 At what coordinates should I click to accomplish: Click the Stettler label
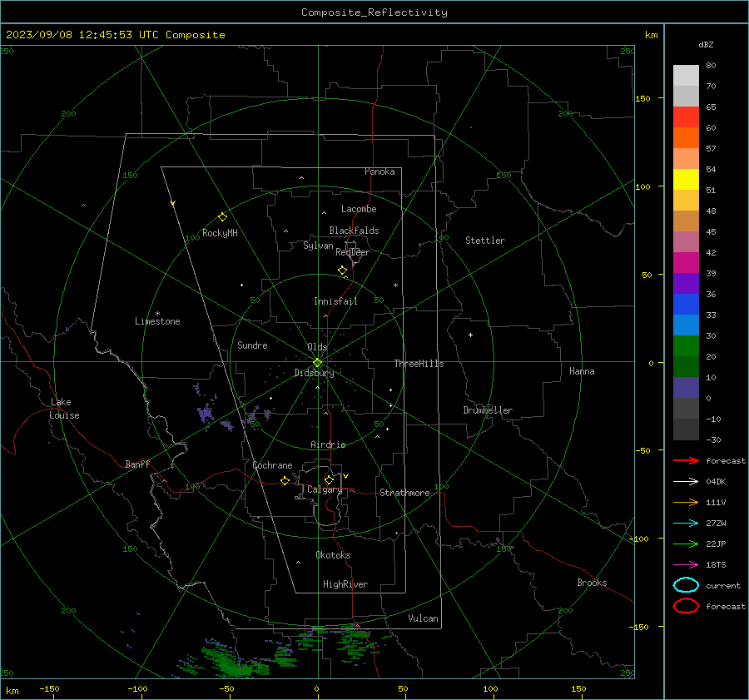tap(485, 241)
